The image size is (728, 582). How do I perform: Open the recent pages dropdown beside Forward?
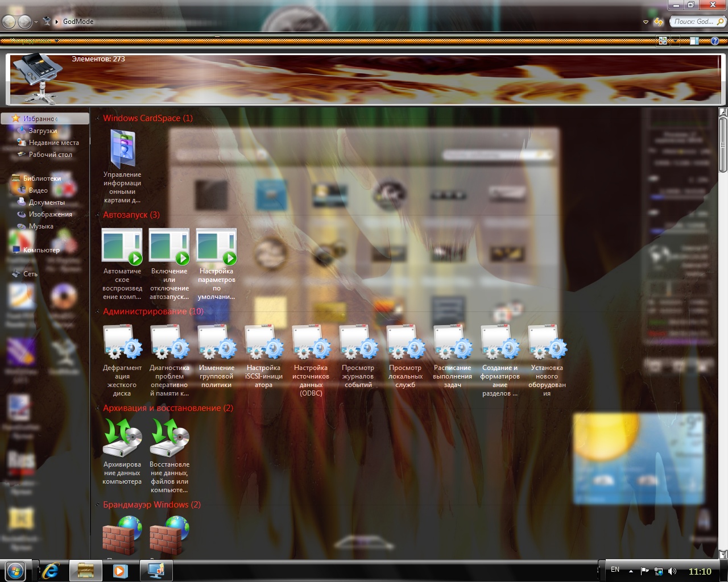click(36, 22)
